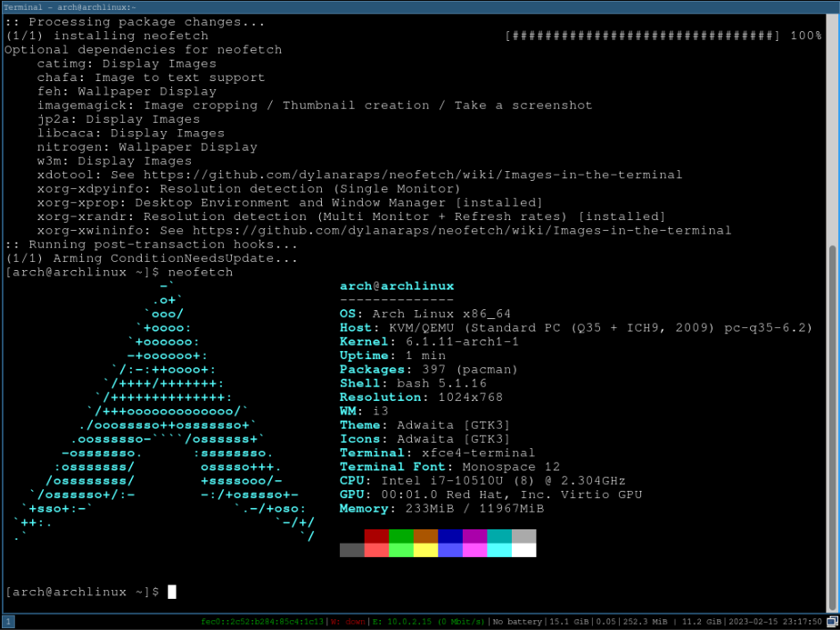Click the 'E: 10.0.2.15' ethernet status
Image resolution: width=840 pixels, height=630 pixels.
pos(428,621)
